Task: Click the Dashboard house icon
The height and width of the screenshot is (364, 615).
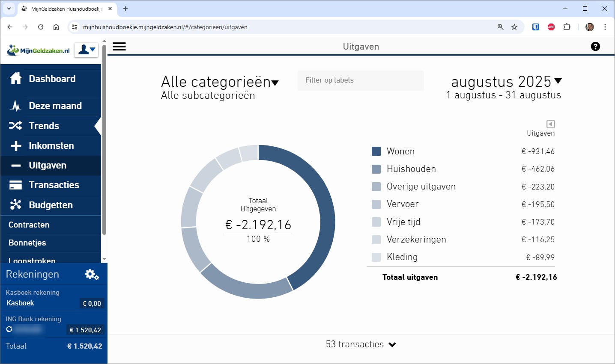Action: 16,78
